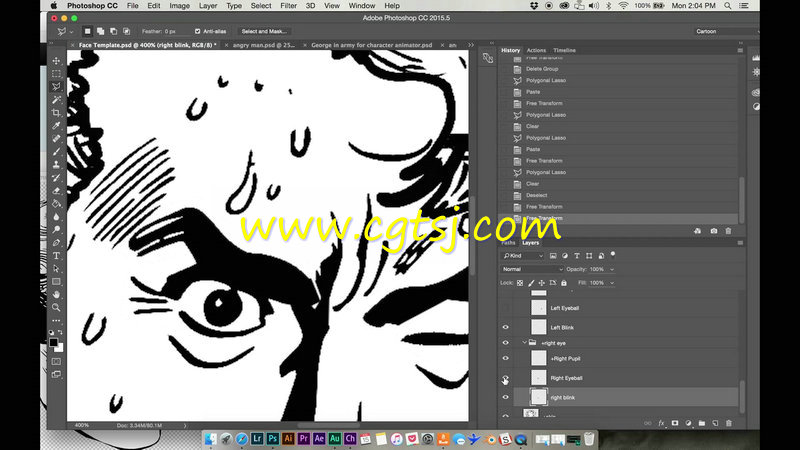Select the Pen tool
Viewport: 800px width, 450px height.
click(x=56, y=243)
